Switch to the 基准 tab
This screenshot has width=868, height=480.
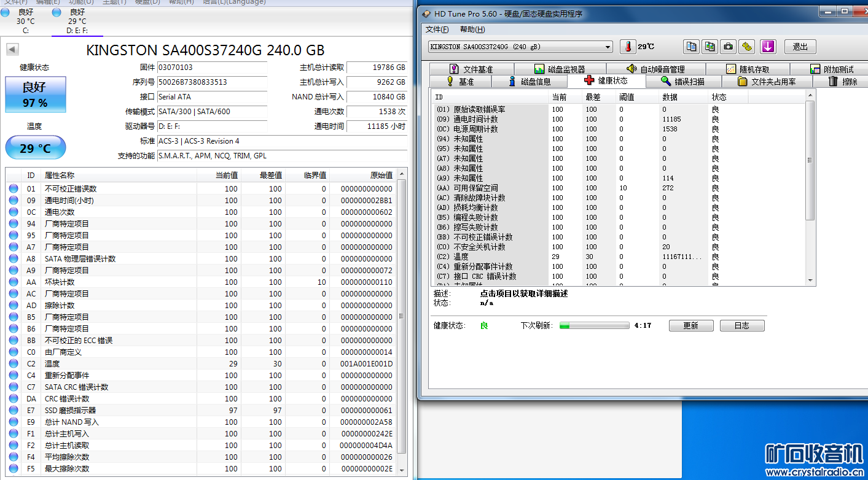coord(460,81)
